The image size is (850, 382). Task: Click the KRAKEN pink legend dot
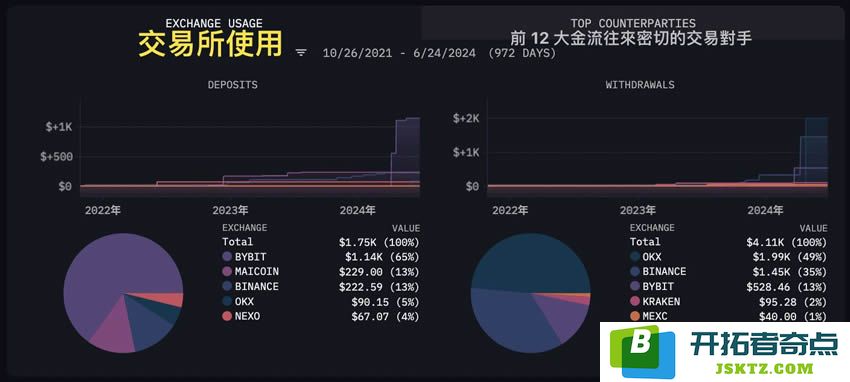tap(635, 301)
